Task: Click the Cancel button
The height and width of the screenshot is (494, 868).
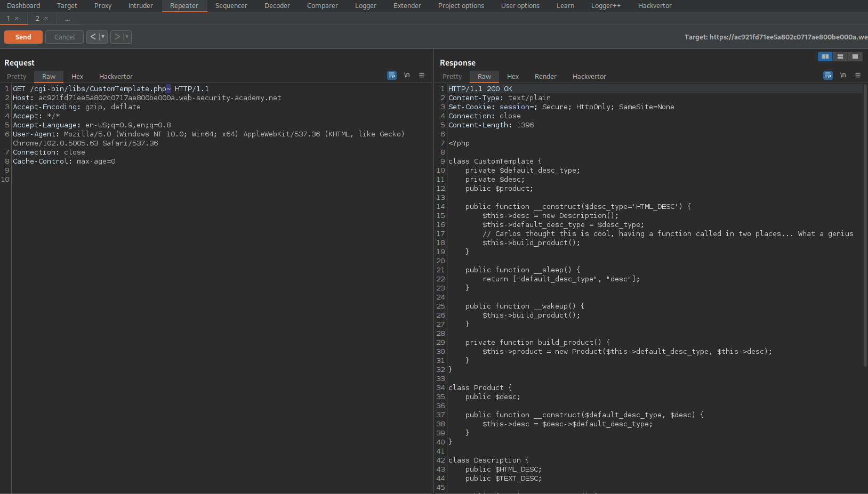Action: pos(65,37)
